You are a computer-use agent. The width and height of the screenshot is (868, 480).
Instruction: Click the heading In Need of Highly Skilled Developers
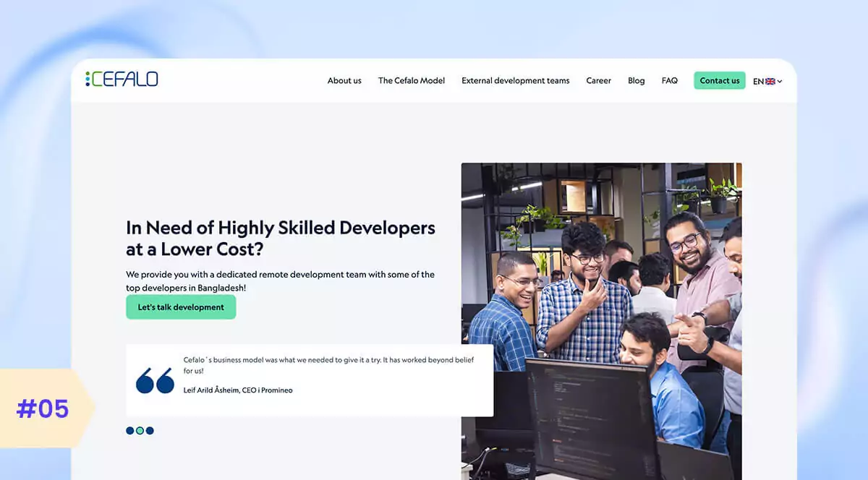[281, 238]
